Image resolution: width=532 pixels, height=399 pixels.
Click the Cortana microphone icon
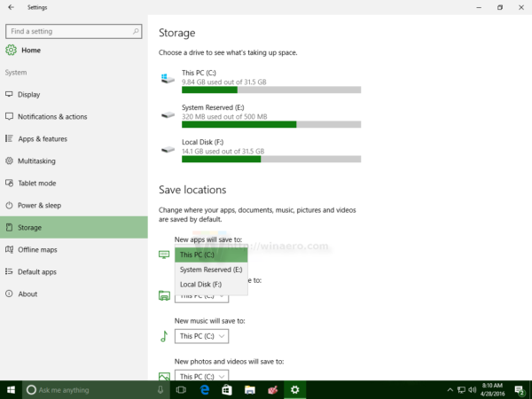(160, 390)
